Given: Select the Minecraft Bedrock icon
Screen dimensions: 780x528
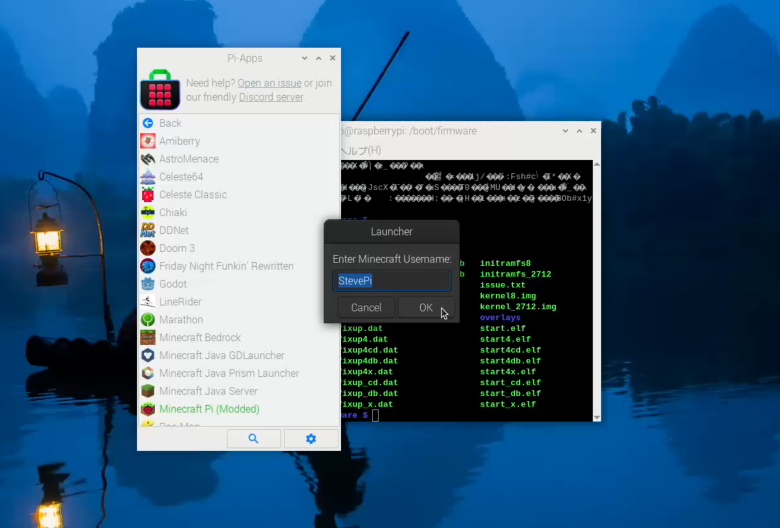Looking at the screenshot, I should [x=148, y=337].
